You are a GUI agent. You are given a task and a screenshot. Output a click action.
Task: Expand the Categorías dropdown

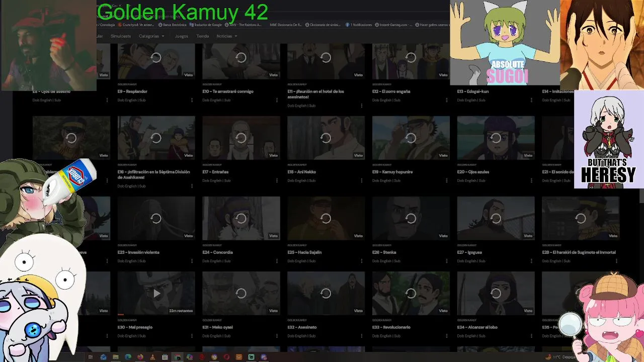(x=151, y=36)
